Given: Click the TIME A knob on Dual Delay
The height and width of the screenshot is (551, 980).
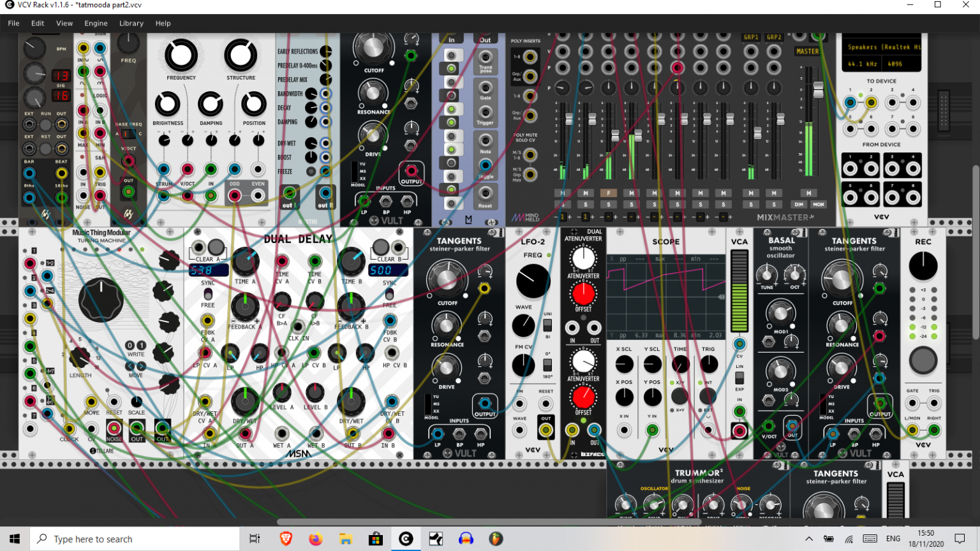Looking at the screenshot, I should [245, 261].
